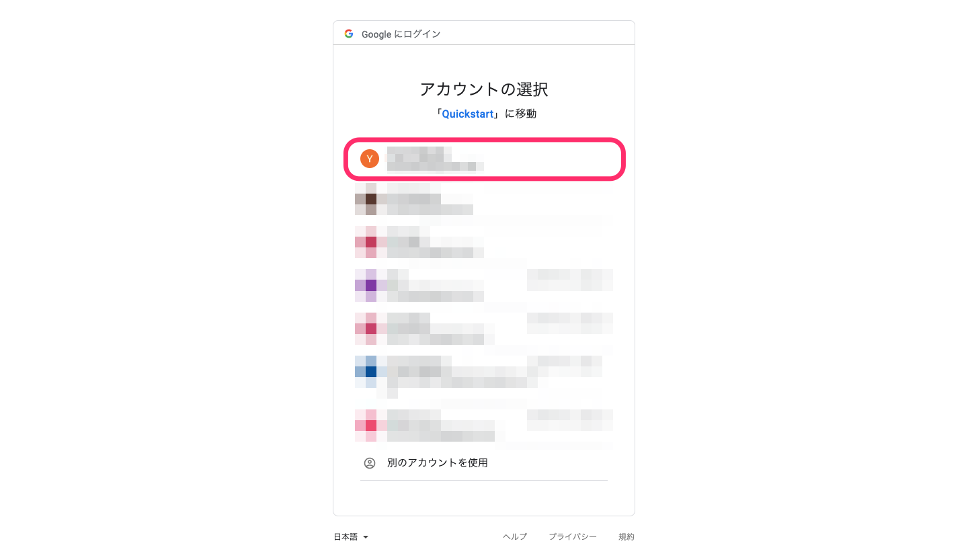Choose the third account's red avatar
The width and height of the screenshot is (968, 560).
370,242
